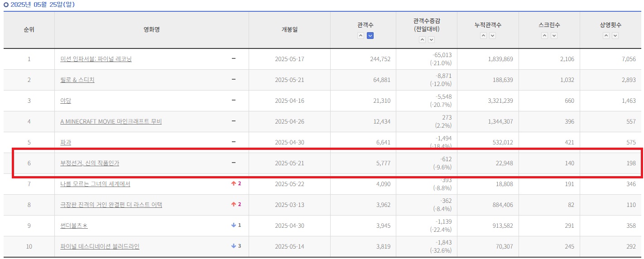Open A MINECRAFT MOVIE 마인크래프트 무비 link
The width and height of the screenshot is (644, 259).
[x=111, y=121]
